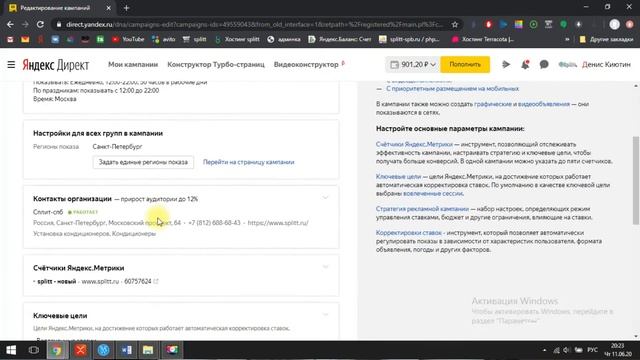
Task: Expand the 901.20 ₽ balance dropdown
Action: (x=412, y=64)
